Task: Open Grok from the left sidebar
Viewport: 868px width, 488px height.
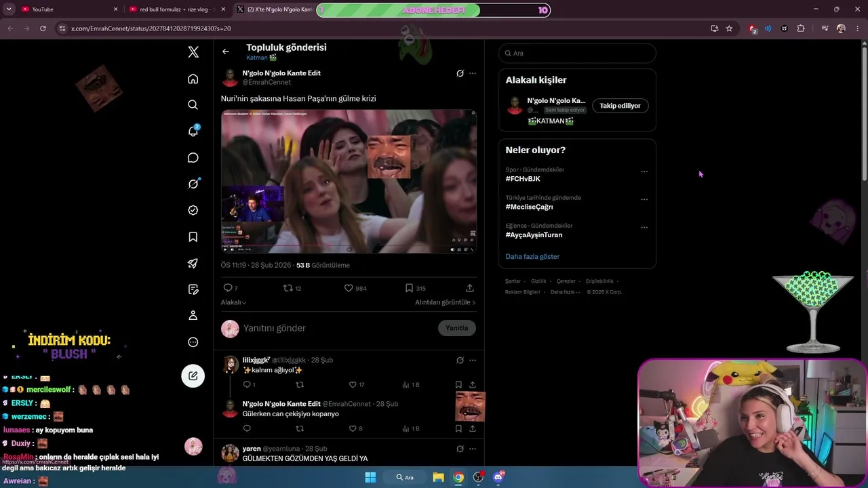Action: coord(193,184)
